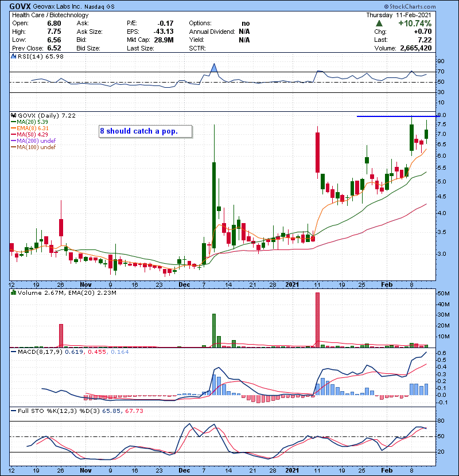Click the Last price value 7.22 in header
459x476 pixels.
tap(425, 40)
